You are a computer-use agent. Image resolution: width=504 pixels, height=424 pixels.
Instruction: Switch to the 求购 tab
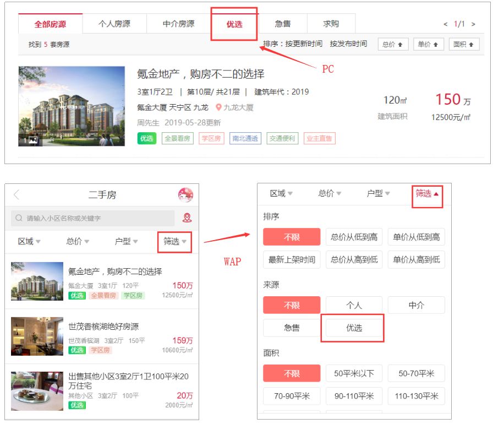[332, 23]
